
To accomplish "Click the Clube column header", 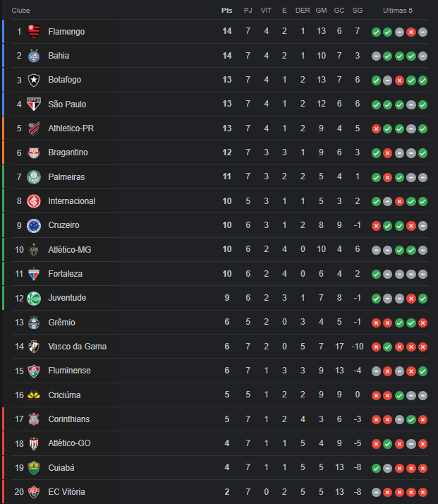I will click(x=21, y=11).
